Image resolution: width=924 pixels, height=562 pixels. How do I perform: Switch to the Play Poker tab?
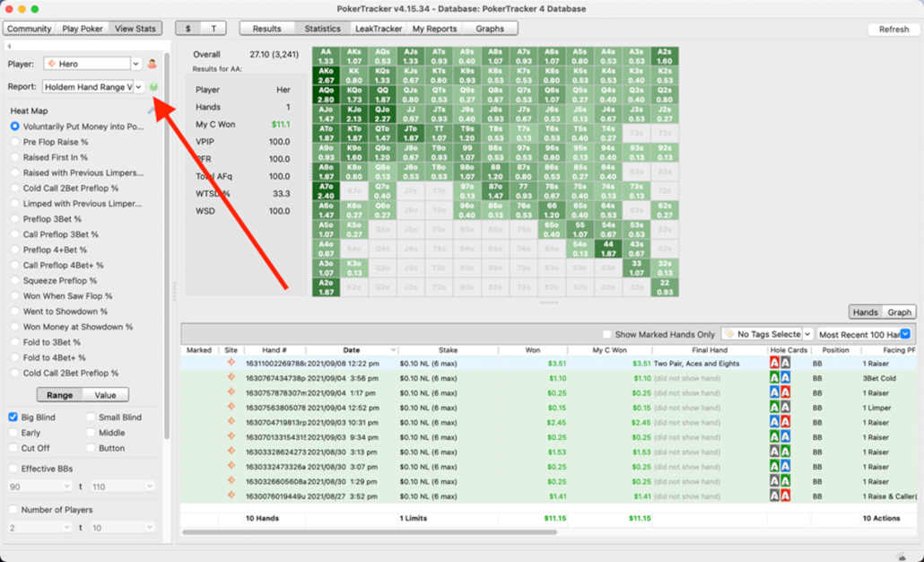click(x=83, y=29)
